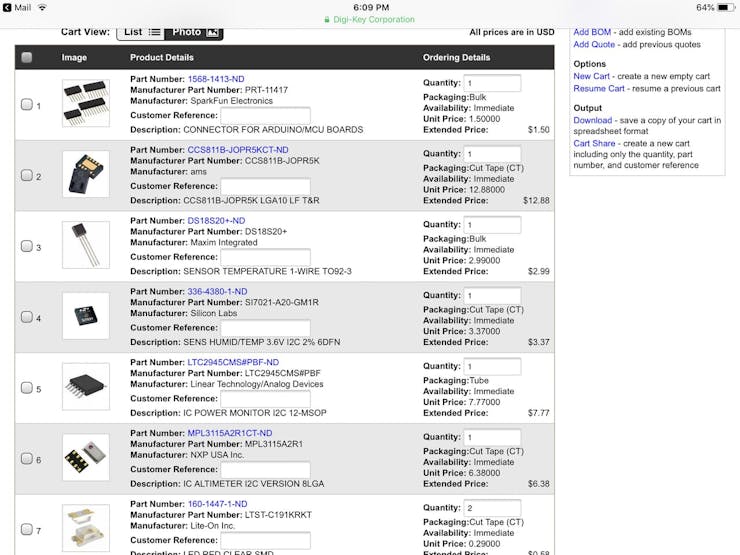Switch cart view to Photo

(194, 32)
